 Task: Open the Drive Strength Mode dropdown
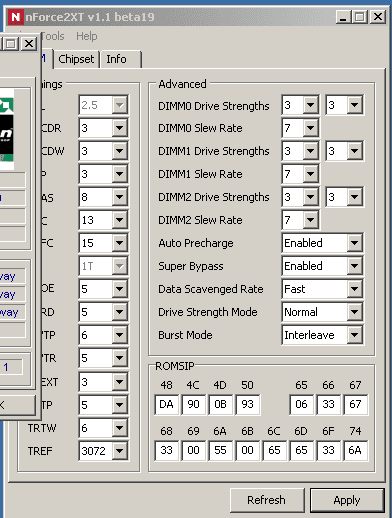point(322,312)
